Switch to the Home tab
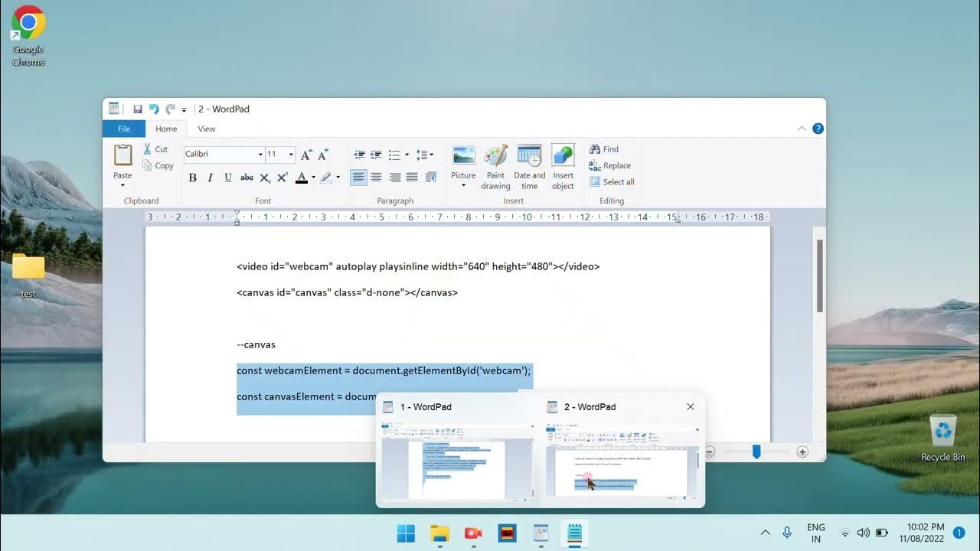This screenshot has width=980, height=551. pos(166,129)
